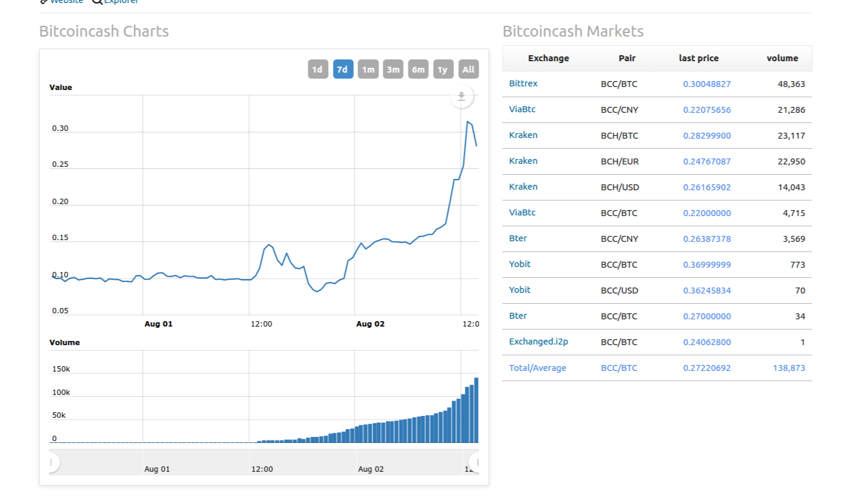Open Kraken BCH/EUR exchange link
The height and width of the screenshot is (503, 868).
[x=523, y=161]
